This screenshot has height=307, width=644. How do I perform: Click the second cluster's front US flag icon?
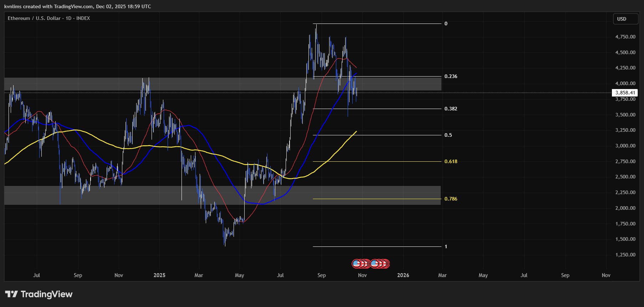[x=374, y=264]
